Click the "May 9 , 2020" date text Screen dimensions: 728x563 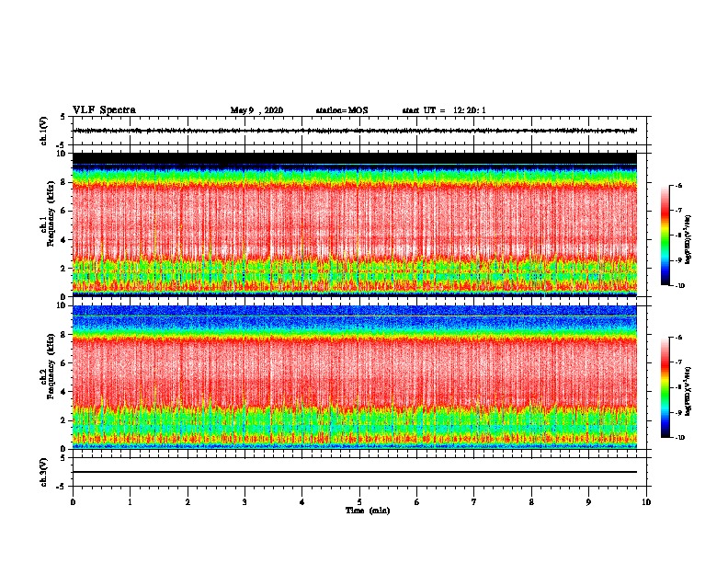point(256,110)
